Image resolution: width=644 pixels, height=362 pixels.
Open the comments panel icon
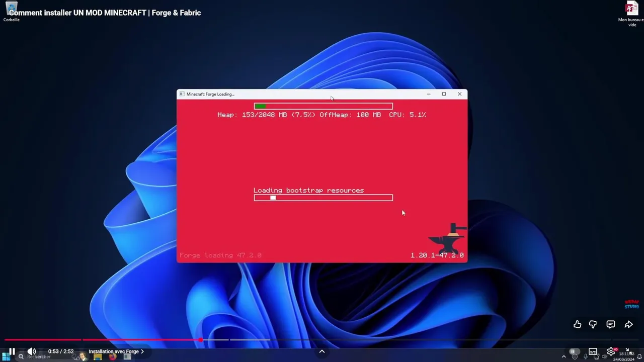point(611,324)
